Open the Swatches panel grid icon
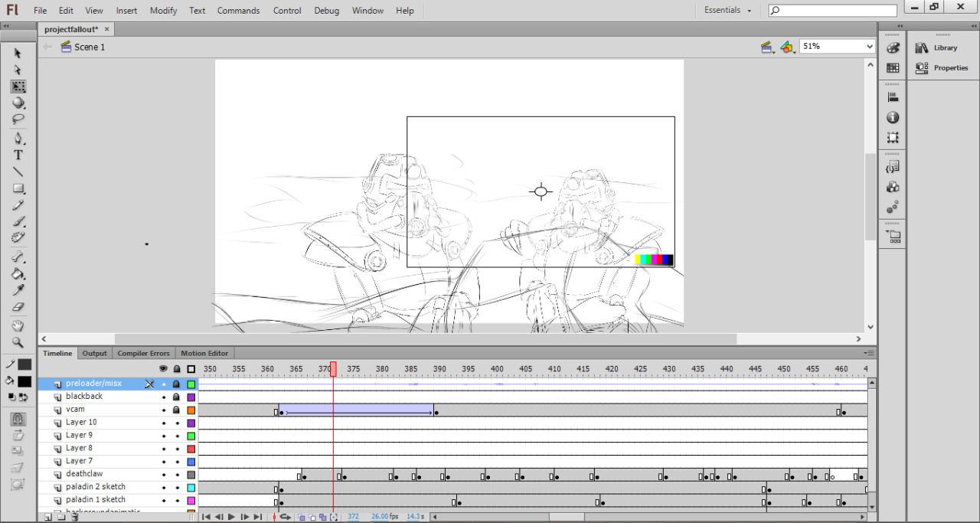This screenshot has height=523, width=980. click(893, 67)
